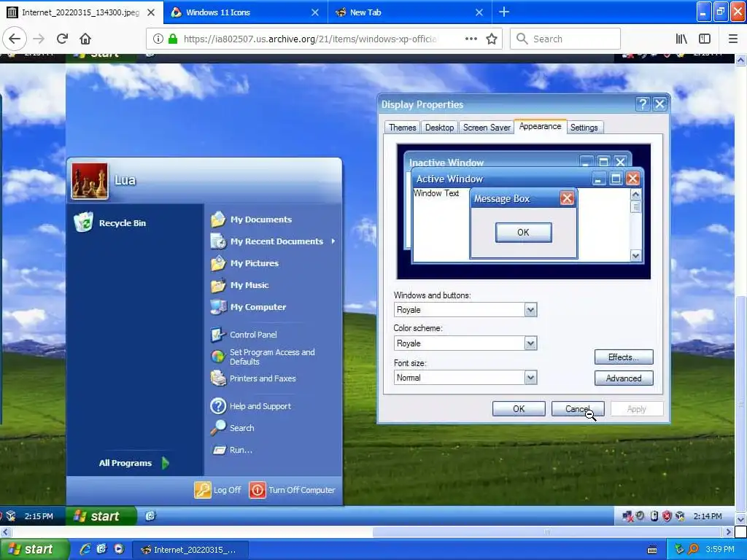Screen dimensions: 747x560
Task: Open a new tab with the plus icon
Action: [503, 12]
